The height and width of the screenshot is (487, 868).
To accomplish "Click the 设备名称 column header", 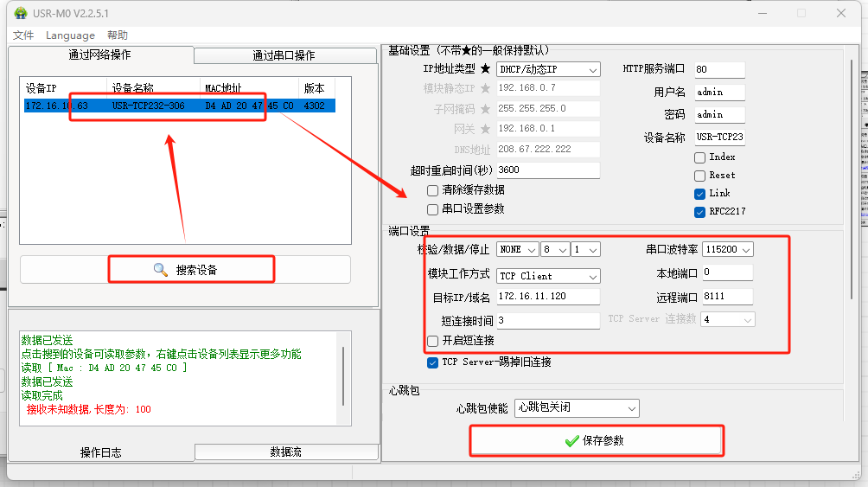I will click(153, 88).
